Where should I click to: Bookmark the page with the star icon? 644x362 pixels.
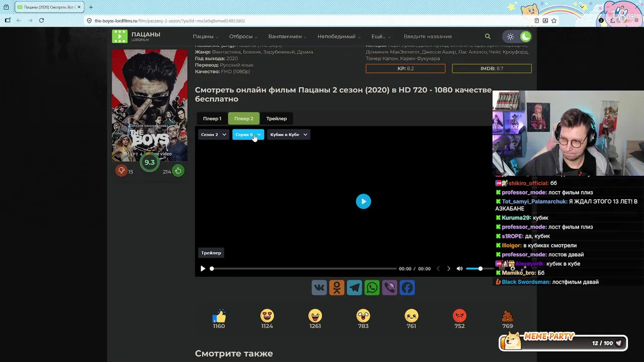click(x=554, y=21)
